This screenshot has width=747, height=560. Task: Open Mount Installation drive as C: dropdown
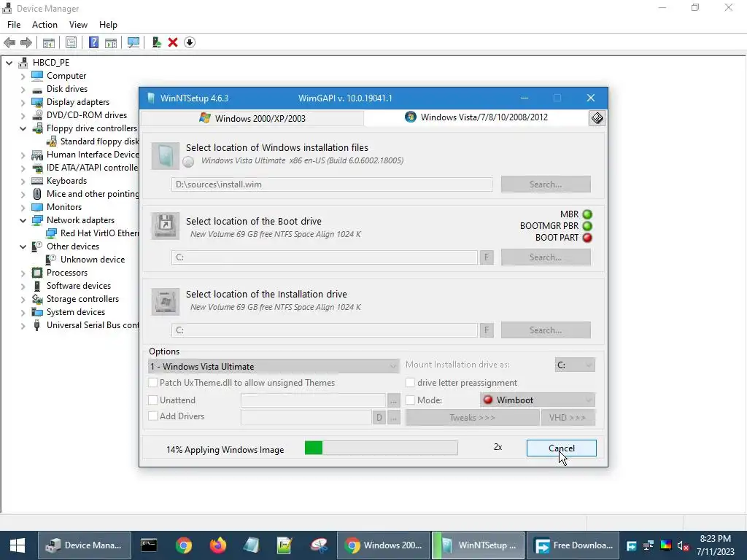coord(575,365)
